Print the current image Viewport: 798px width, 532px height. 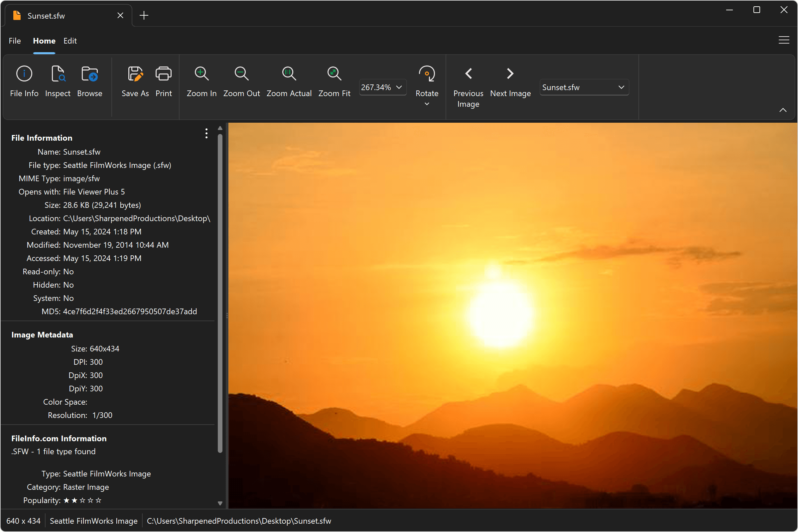163,81
